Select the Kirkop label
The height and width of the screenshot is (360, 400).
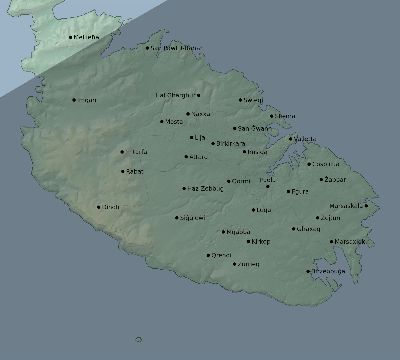(261, 241)
